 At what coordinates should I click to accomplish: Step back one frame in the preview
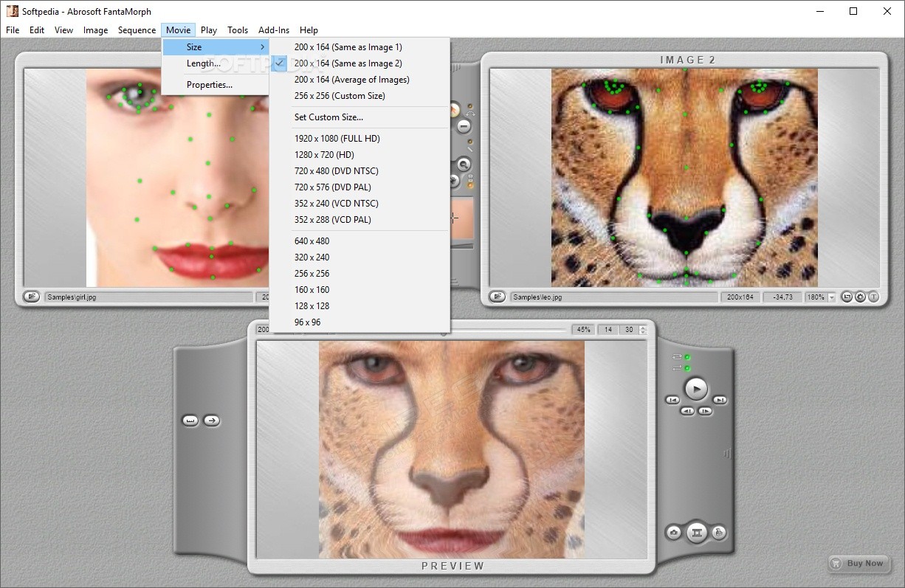tap(687, 411)
